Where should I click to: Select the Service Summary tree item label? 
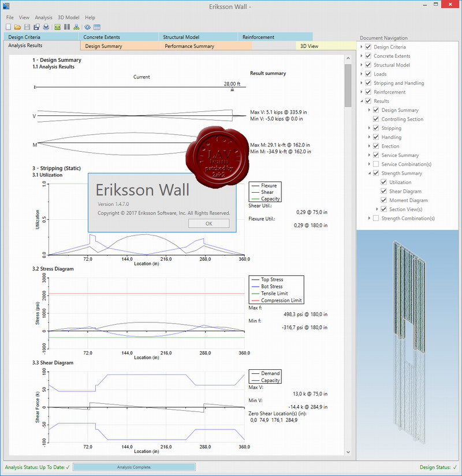400,155
